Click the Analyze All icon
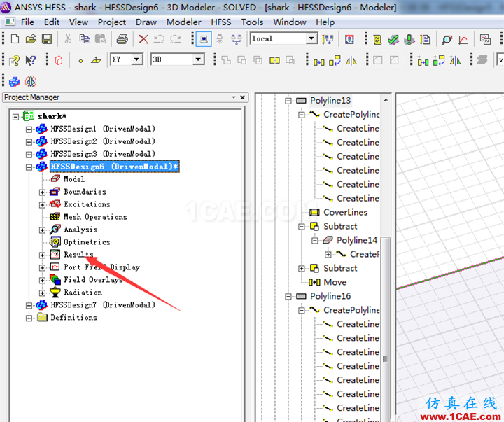The height and width of the screenshot is (422, 504). (409, 39)
